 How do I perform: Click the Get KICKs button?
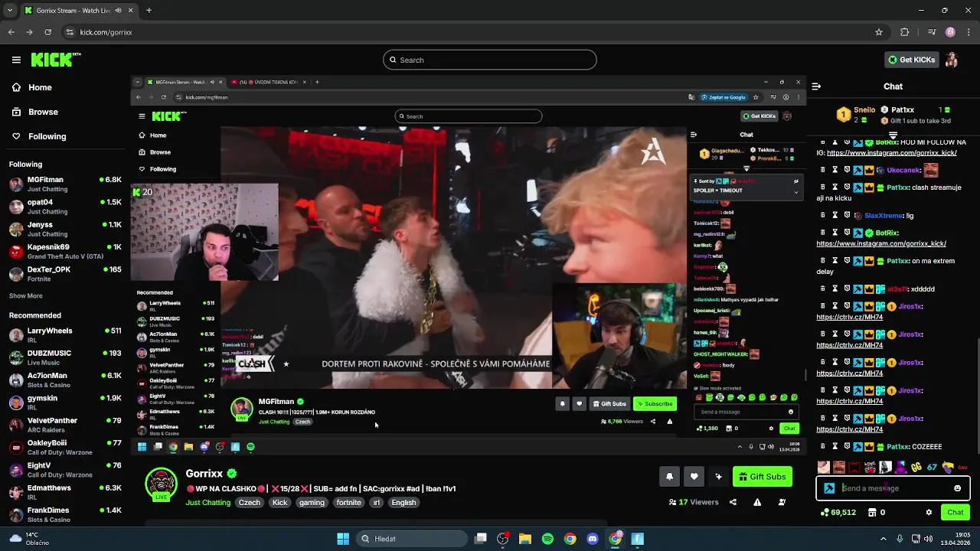coord(910,60)
